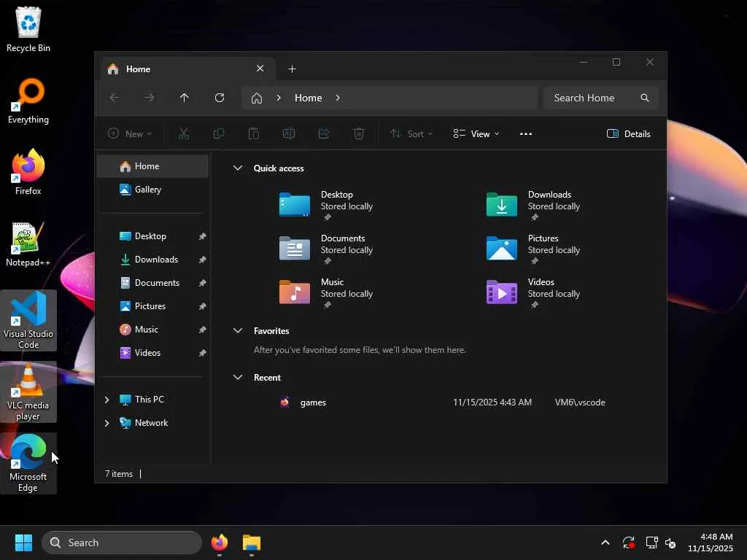
Task: Click the Home breadcrumb in address bar
Action: 309,98
